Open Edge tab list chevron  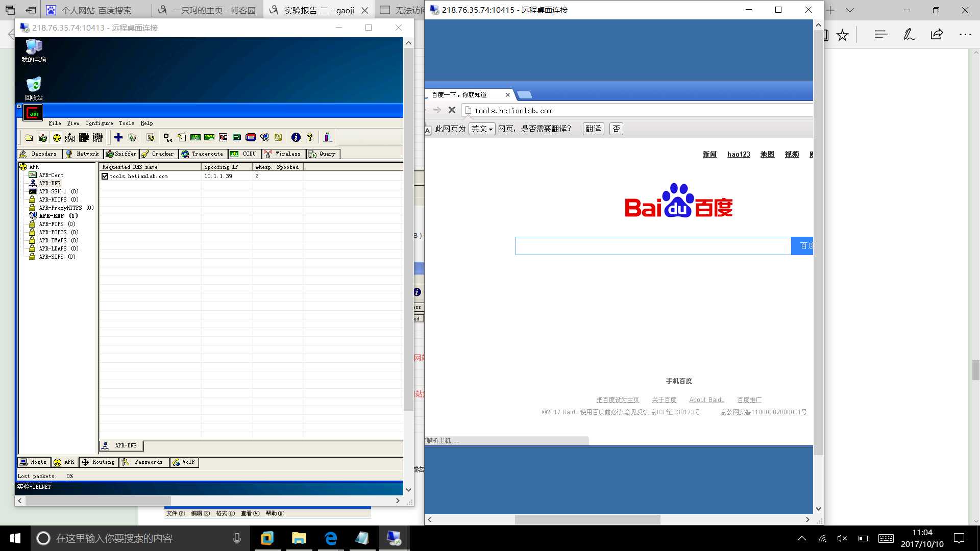[x=850, y=10]
